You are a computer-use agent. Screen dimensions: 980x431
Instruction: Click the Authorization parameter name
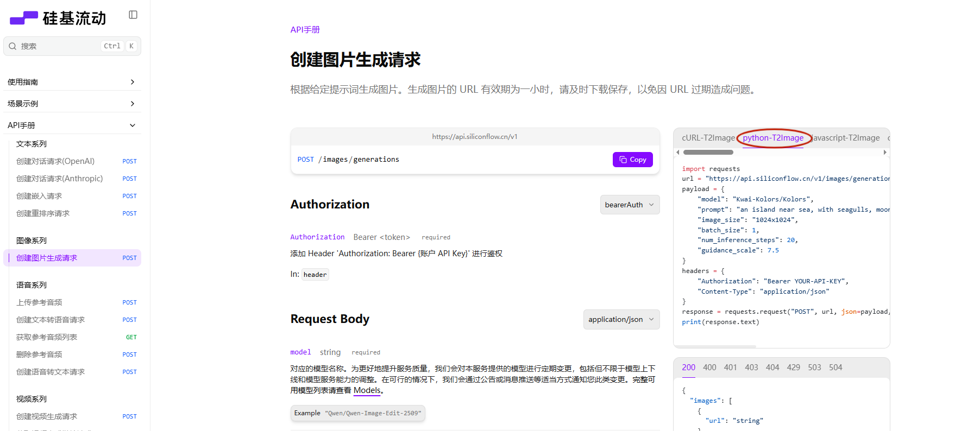[x=317, y=237]
